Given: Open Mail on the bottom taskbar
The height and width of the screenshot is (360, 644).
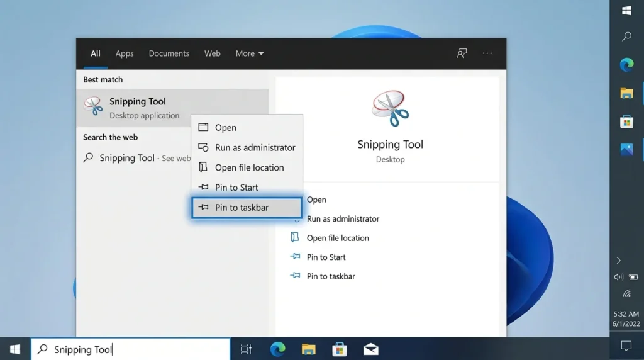Looking at the screenshot, I should [370, 349].
